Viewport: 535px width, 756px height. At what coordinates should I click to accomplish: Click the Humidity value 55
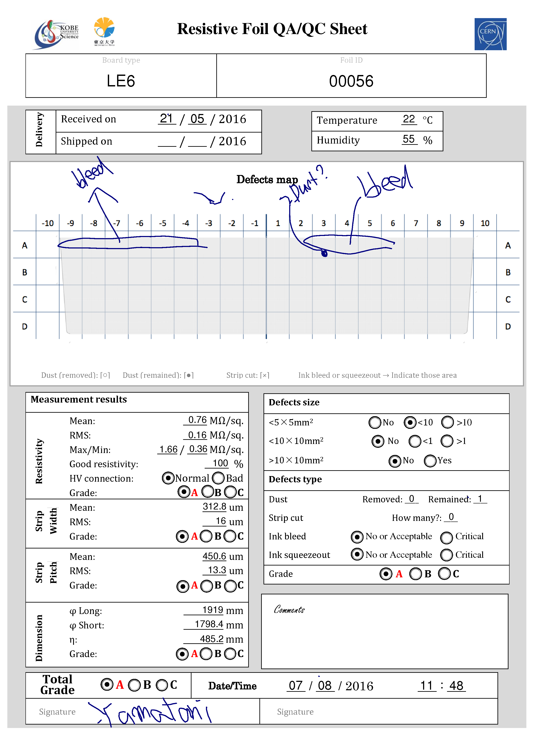pos(409,139)
